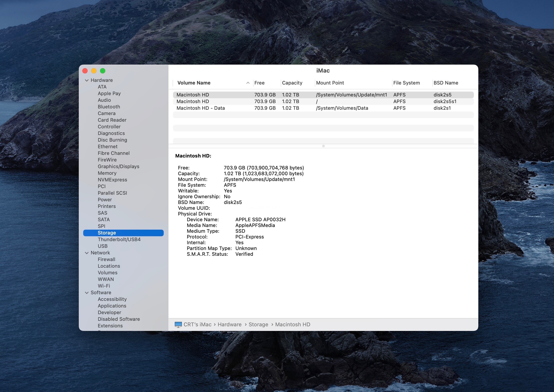
Task: Collapse the Hardware section chevron
Action: pos(87,80)
